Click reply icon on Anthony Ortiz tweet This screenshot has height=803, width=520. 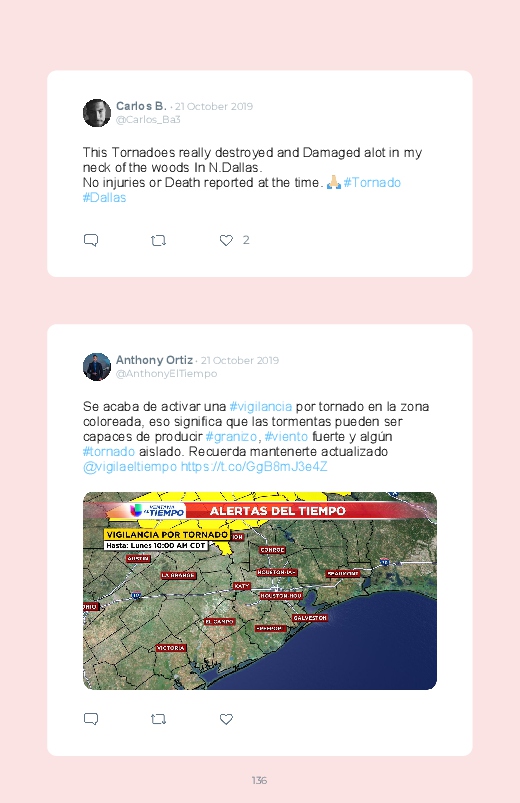click(91, 719)
